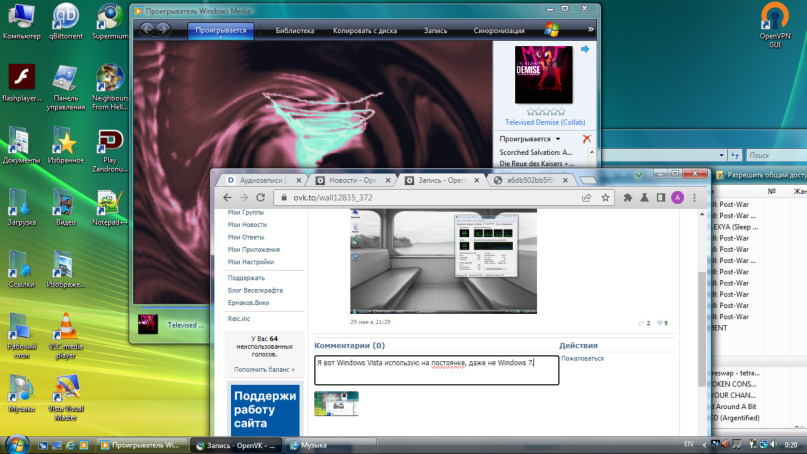
Task: Open the Chrome three-dot menu
Action: 695,198
